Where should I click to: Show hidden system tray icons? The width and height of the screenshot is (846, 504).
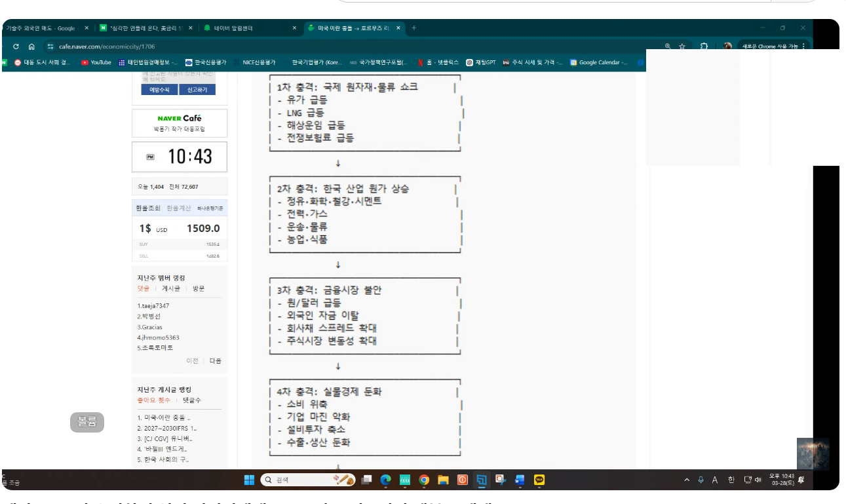click(687, 480)
